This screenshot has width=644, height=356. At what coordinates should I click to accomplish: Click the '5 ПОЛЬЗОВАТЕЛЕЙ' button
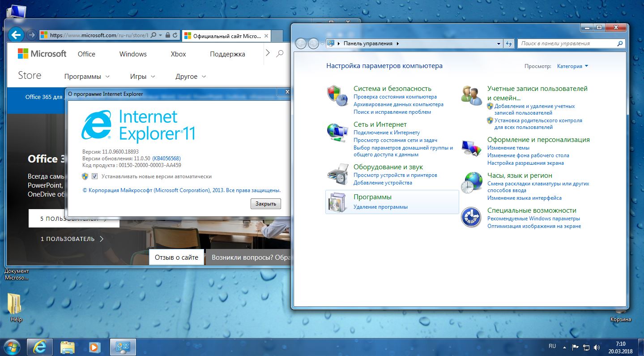pos(74,219)
